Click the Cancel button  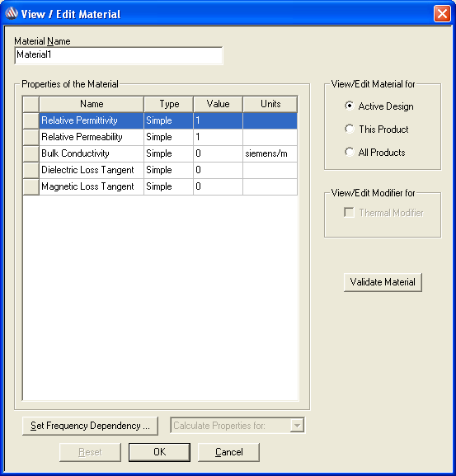[x=228, y=452]
